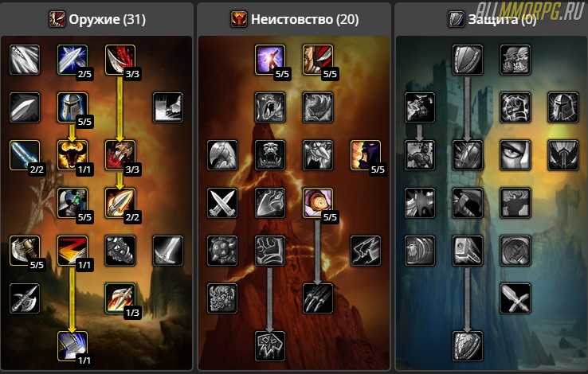
Task: Click the hooded face talent showing 5/5
Action: click(365, 155)
